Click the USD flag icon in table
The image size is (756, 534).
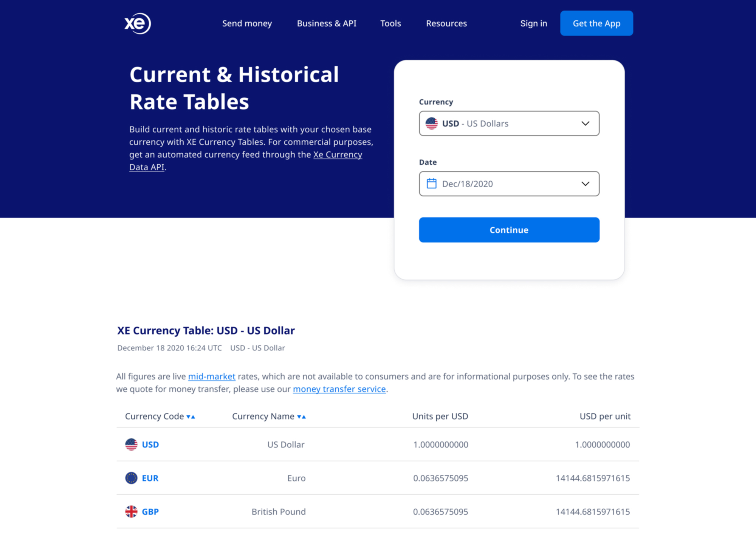[x=131, y=444]
